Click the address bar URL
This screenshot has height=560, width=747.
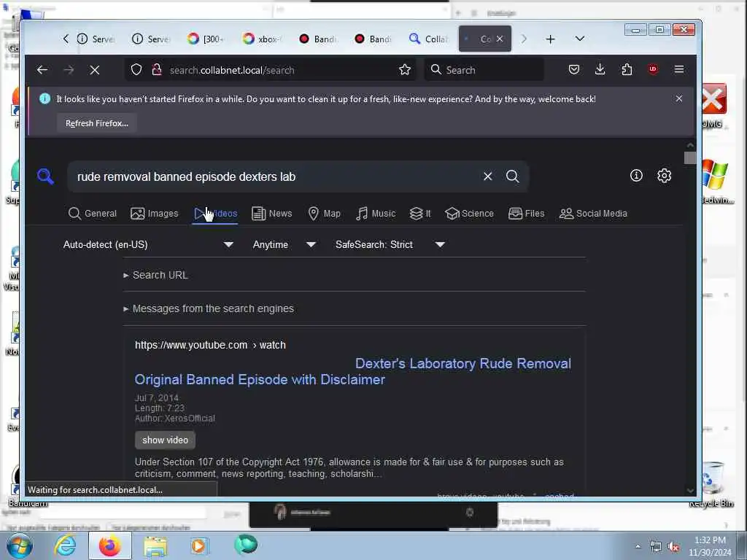click(x=232, y=70)
